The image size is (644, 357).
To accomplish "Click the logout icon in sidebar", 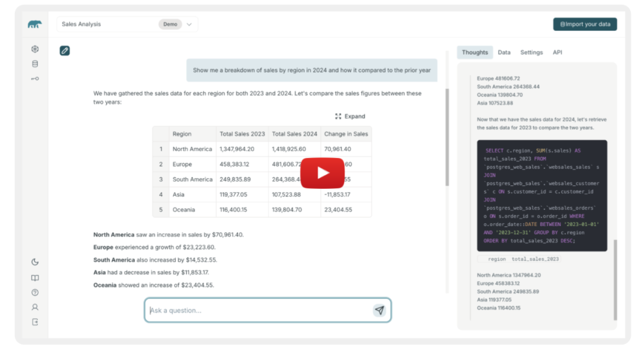I will point(35,322).
